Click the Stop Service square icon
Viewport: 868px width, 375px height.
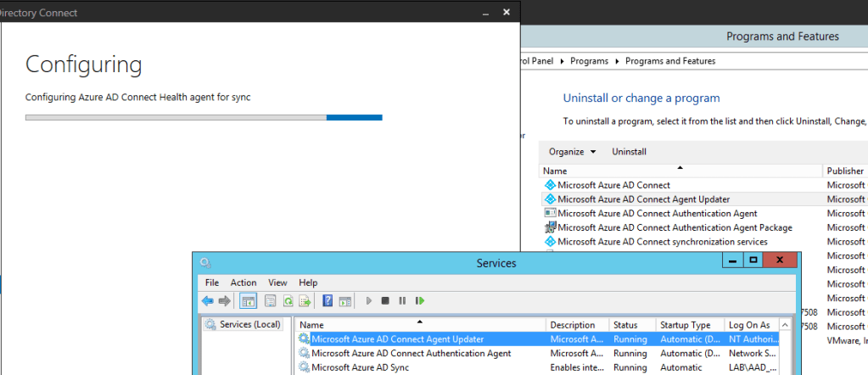(385, 300)
